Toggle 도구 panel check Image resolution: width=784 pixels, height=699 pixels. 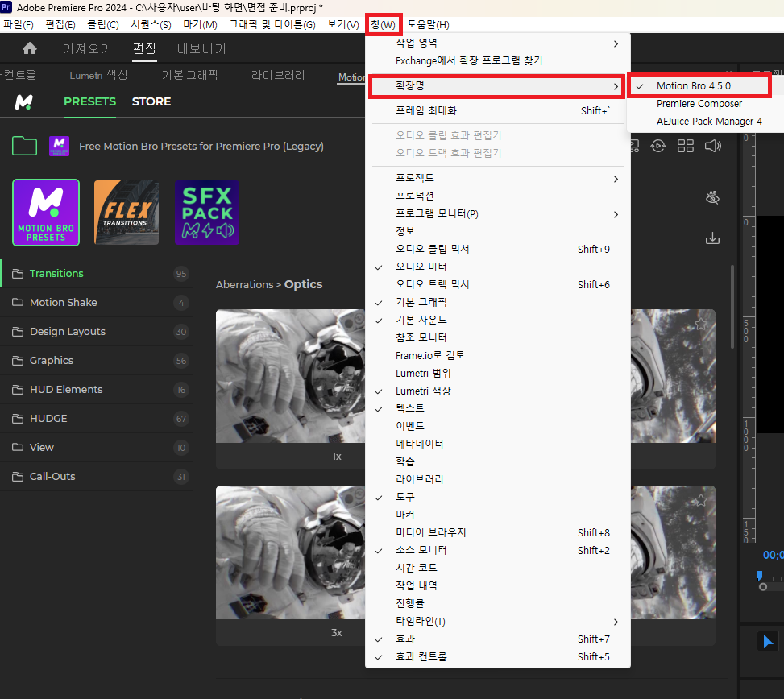point(497,497)
